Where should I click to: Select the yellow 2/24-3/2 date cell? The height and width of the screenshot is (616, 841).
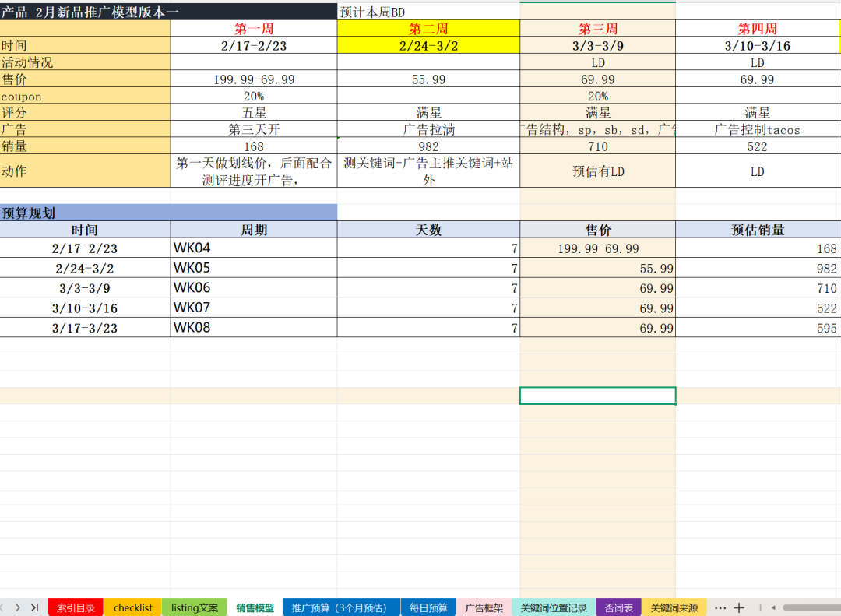click(428, 46)
